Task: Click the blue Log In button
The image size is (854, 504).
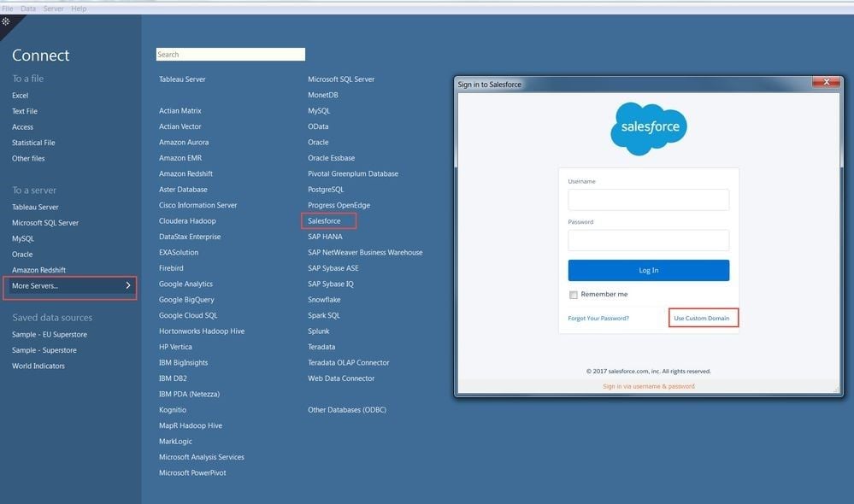Action: point(649,271)
